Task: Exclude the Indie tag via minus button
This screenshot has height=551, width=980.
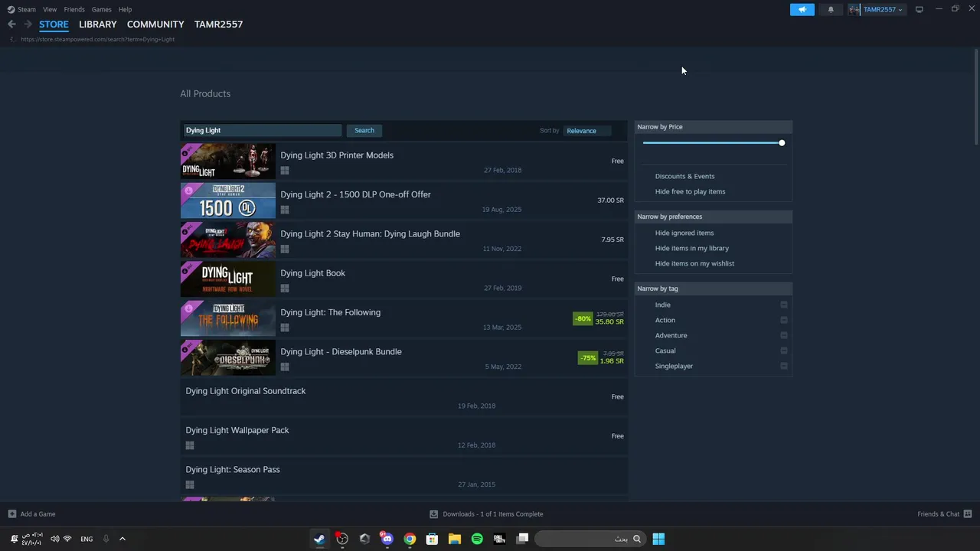Action: point(784,305)
